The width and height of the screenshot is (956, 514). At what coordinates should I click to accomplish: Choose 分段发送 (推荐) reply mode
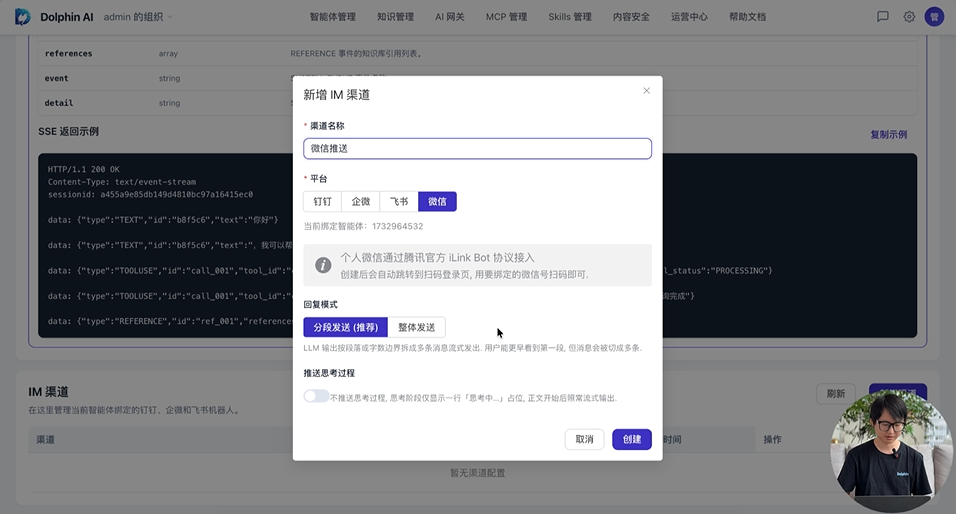tap(346, 327)
